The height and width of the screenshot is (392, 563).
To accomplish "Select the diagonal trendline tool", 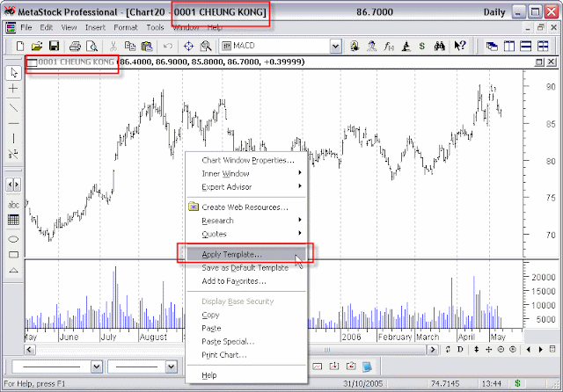I will (x=13, y=107).
